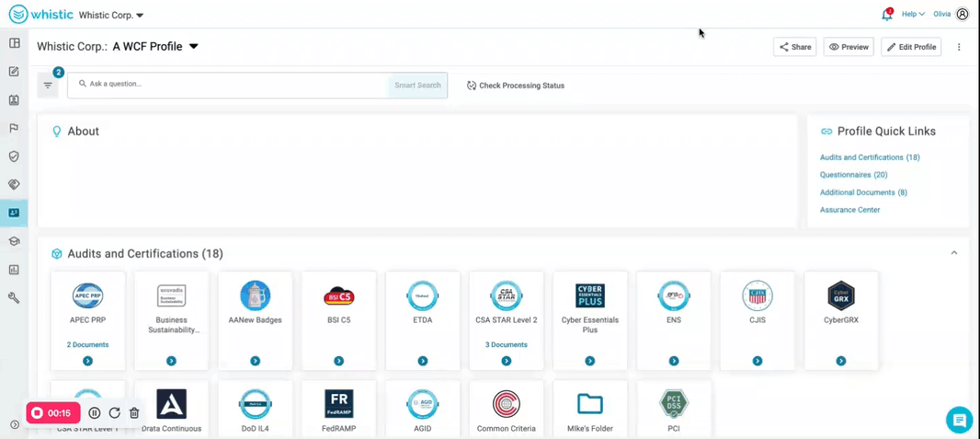Open arrow on Business Sustainability card
Image resolution: width=980 pixels, height=439 pixels.
click(171, 361)
